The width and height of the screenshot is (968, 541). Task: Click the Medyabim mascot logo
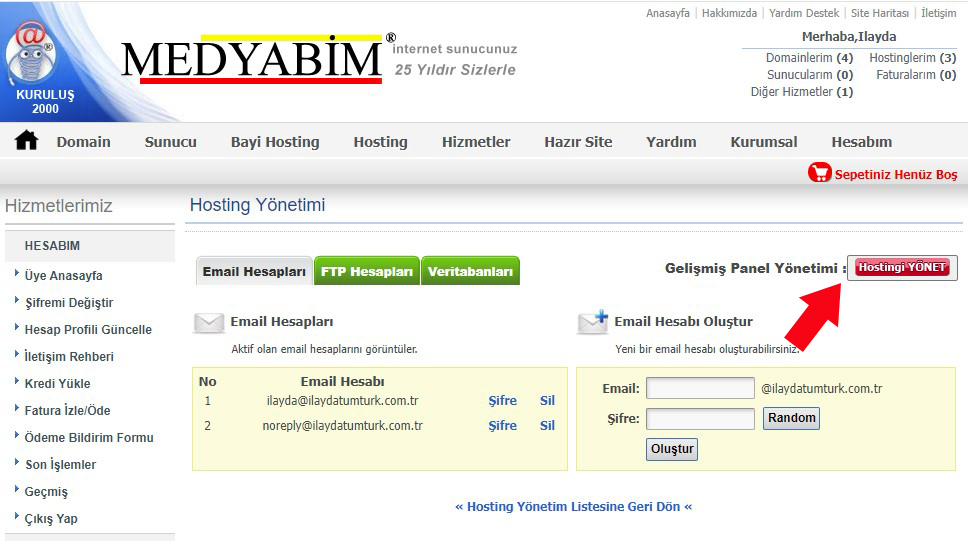(x=31, y=52)
